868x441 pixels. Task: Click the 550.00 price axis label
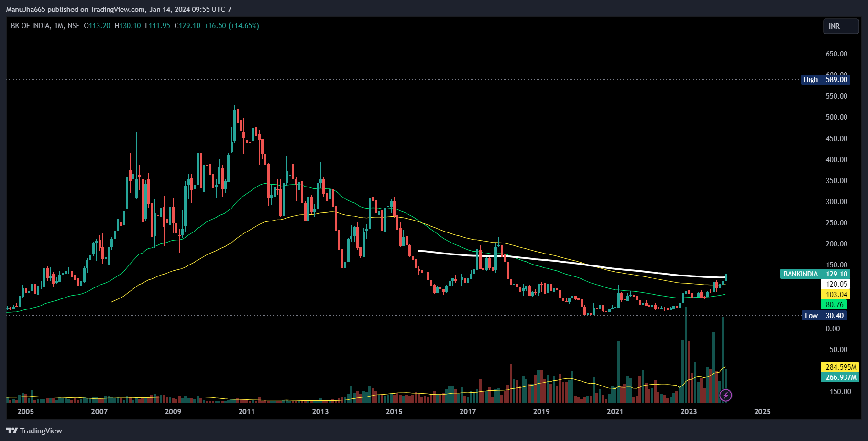click(836, 96)
